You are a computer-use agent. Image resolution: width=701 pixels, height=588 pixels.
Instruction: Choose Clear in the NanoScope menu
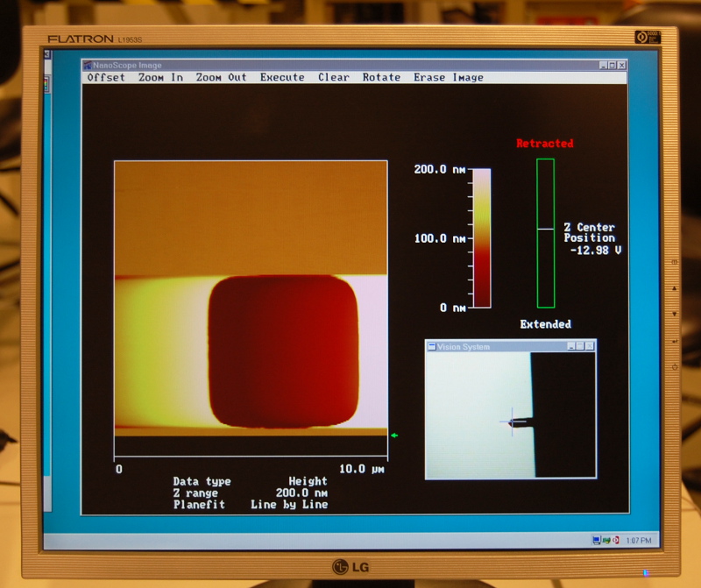pyautogui.click(x=334, y=77)
